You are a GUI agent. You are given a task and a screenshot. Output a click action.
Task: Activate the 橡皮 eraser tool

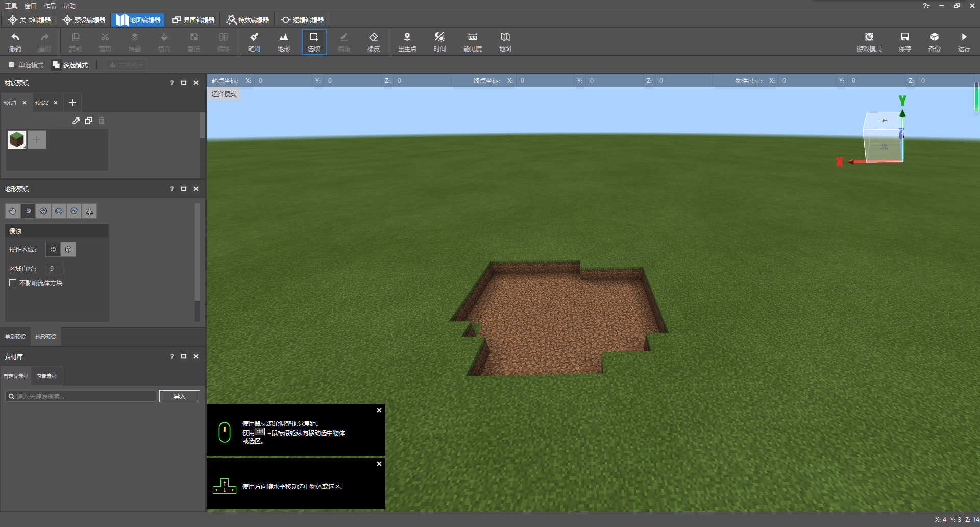(373, 41)
